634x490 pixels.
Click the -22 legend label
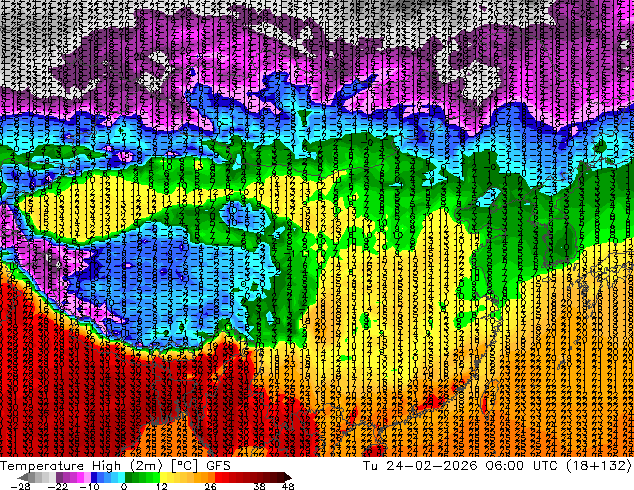[x=58, y=486]
